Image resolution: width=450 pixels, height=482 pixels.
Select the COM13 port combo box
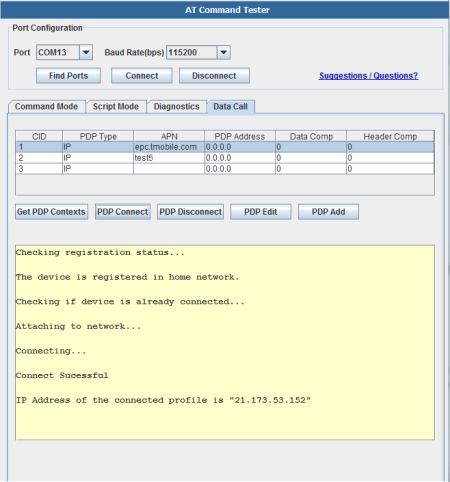[x=64, y=52]
